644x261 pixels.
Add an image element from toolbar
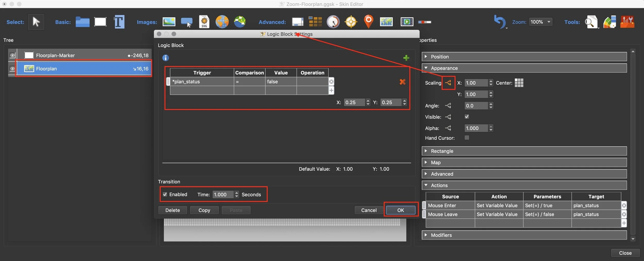click(x=169, y=22)
